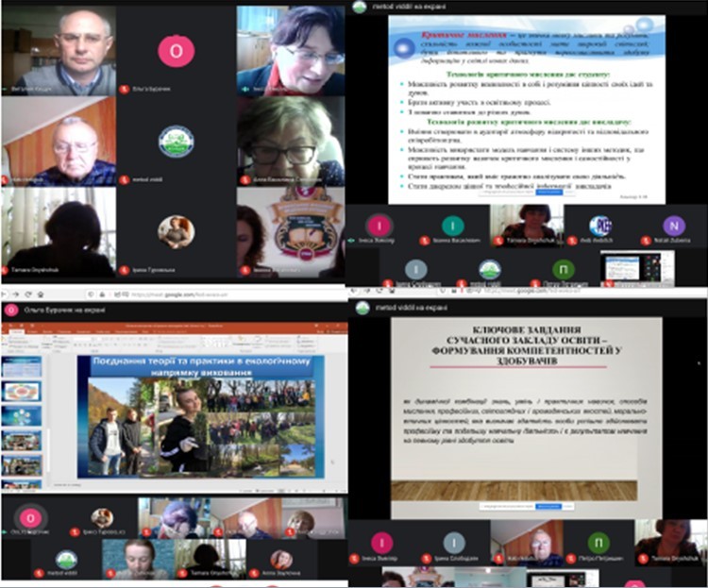Select metod viddil logo avatar in top-left grid
The image size is (708, 588).
(177, 142)
